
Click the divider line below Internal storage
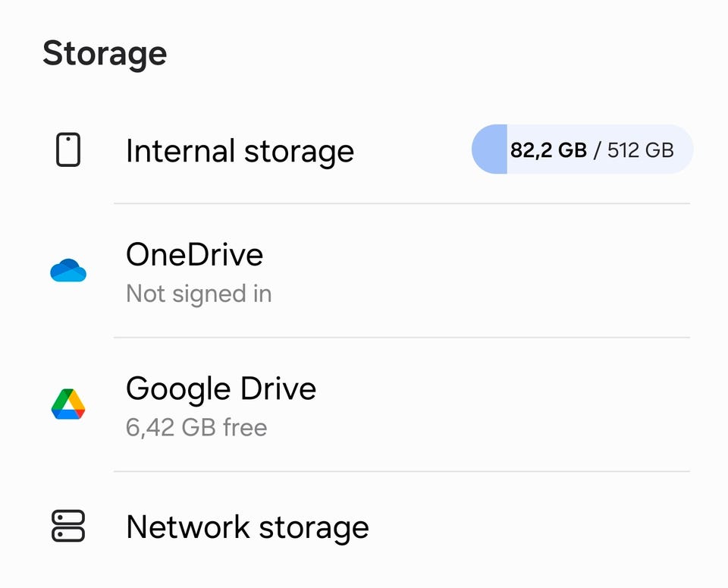coord(402,203)
